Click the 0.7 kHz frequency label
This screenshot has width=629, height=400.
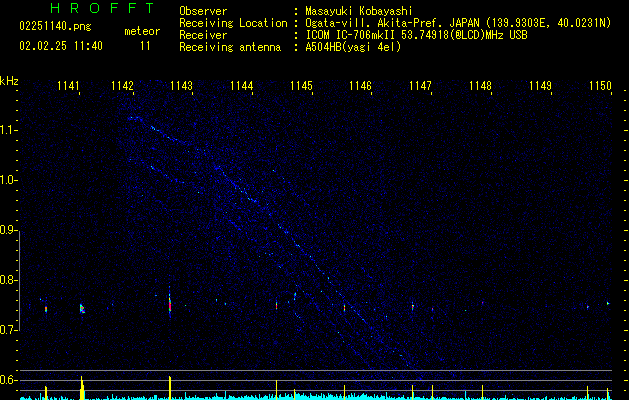(x=8, y=330)
